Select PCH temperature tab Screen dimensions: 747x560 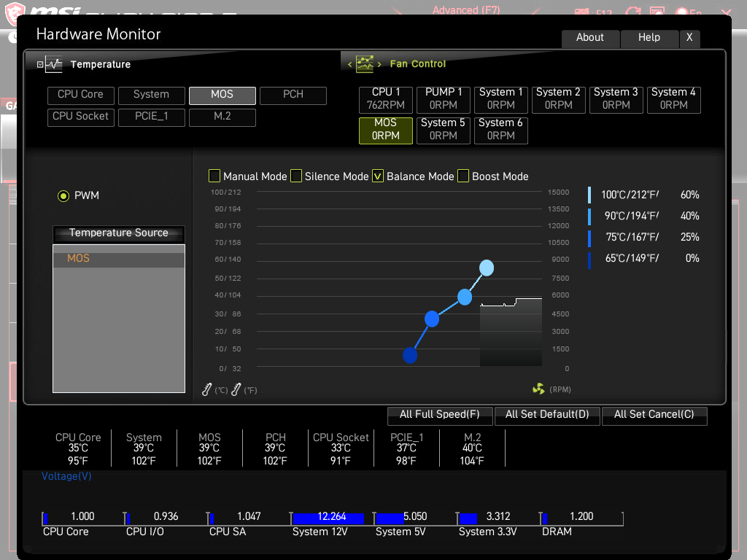(293, 95)
